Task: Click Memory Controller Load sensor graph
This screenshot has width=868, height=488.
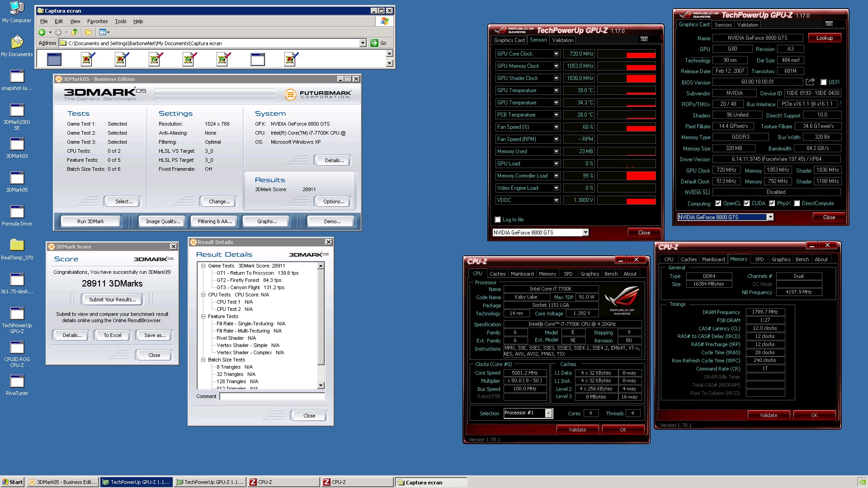Action: click(x=627, y=176)
